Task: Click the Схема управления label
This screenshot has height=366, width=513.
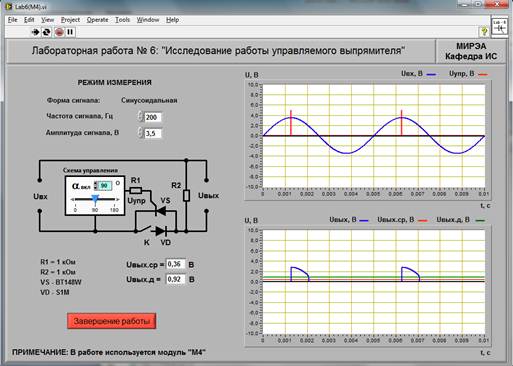Action: (x=90, y=170)
